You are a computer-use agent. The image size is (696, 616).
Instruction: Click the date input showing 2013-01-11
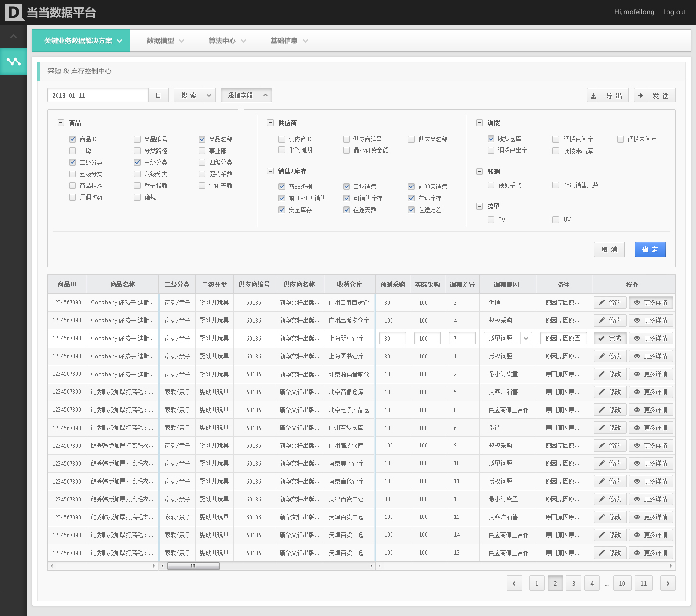point(98,95)
